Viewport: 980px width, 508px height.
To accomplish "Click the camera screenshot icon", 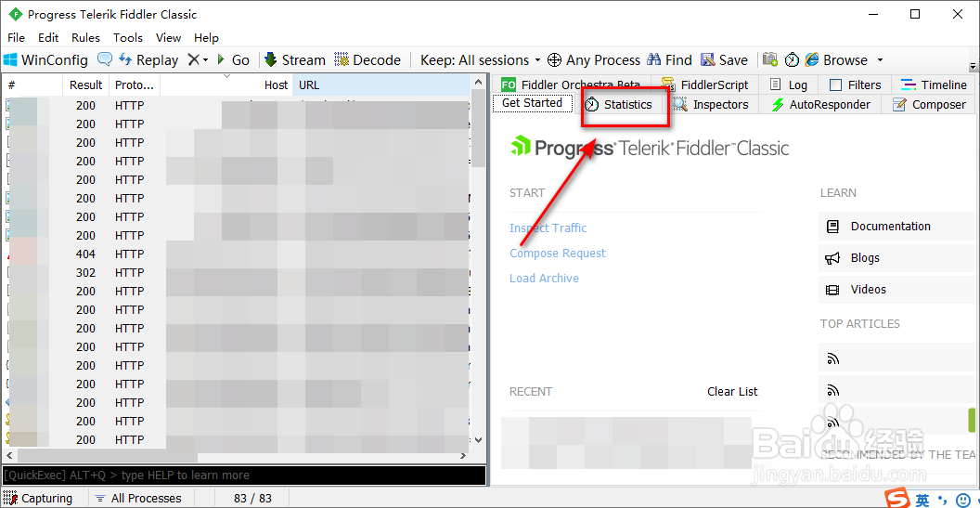I will tap(770, 59).
